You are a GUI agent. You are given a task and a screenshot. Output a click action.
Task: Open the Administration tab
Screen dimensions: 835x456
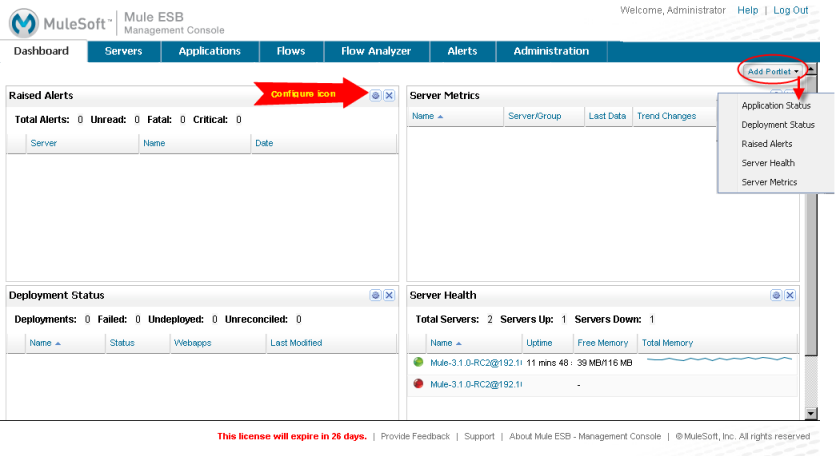click(x=551, y=51)
